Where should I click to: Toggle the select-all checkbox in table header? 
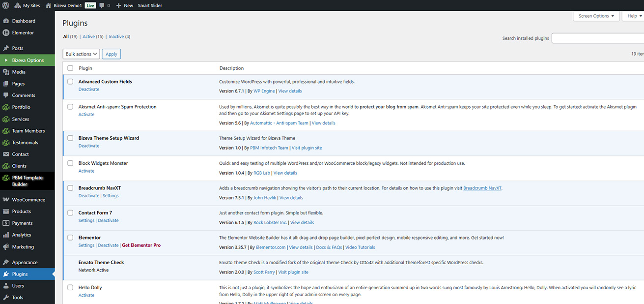coord(70,68)
